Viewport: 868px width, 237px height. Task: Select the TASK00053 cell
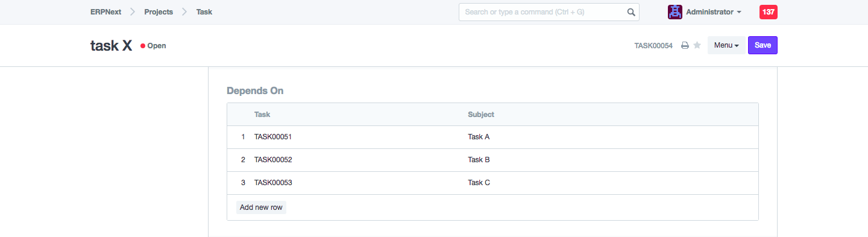pyautogui.click(x=357, y=183)
